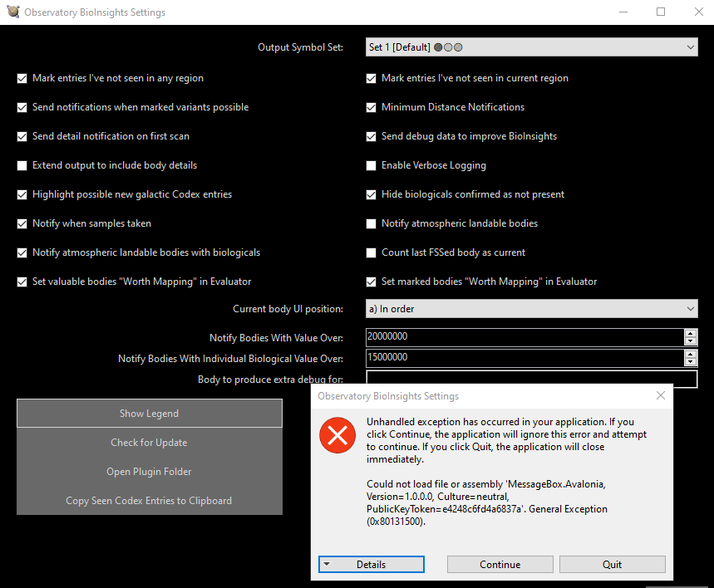The height and width of the screenshot is (588, 714).
Task: Click the "Unhandled exception has occurred" message text
Action: click(x=506, y=440)
